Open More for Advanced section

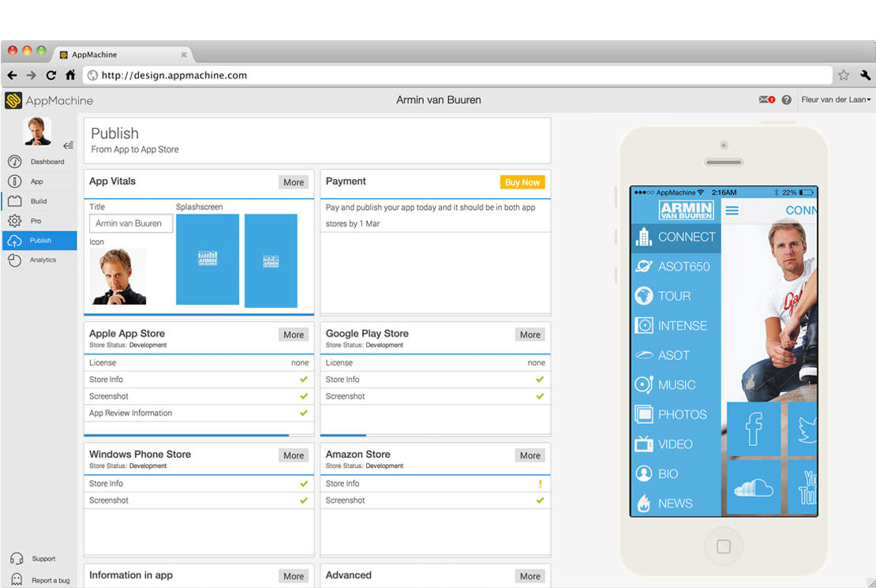530,576
